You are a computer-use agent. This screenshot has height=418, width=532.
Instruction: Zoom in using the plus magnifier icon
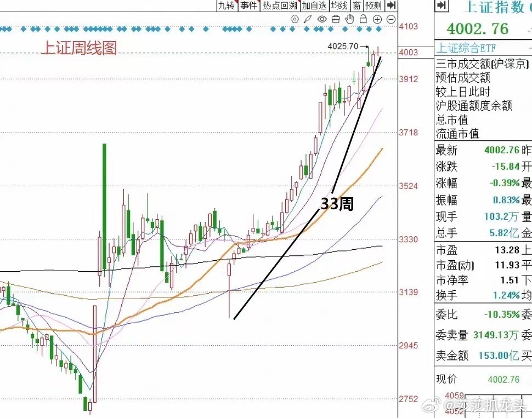click(377, 19)
